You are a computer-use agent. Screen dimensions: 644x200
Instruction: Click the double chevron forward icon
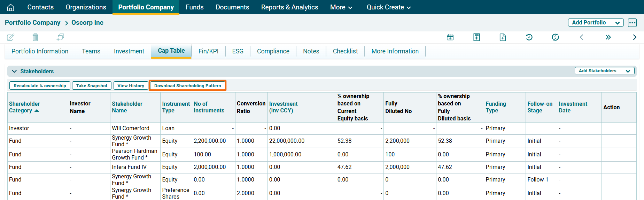pos(608,37)
